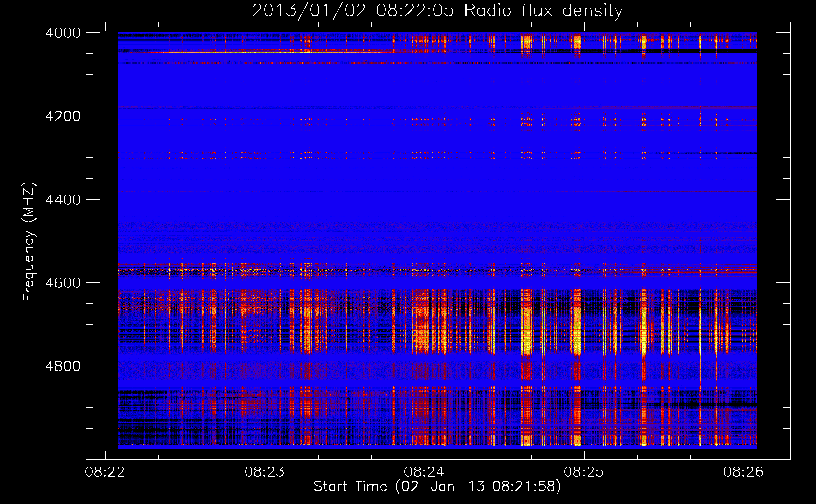Click the "Frequency (MHZ)" axis label
816x504 pixels.
(29, 242)
